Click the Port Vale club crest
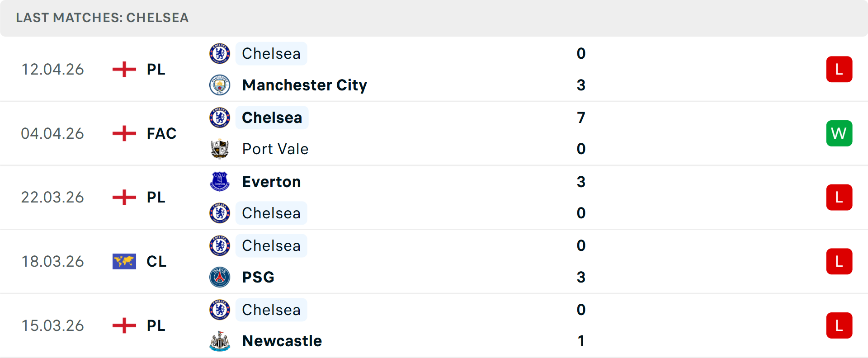This screenshot has width=868, height=358. click(x=220, y=149)
